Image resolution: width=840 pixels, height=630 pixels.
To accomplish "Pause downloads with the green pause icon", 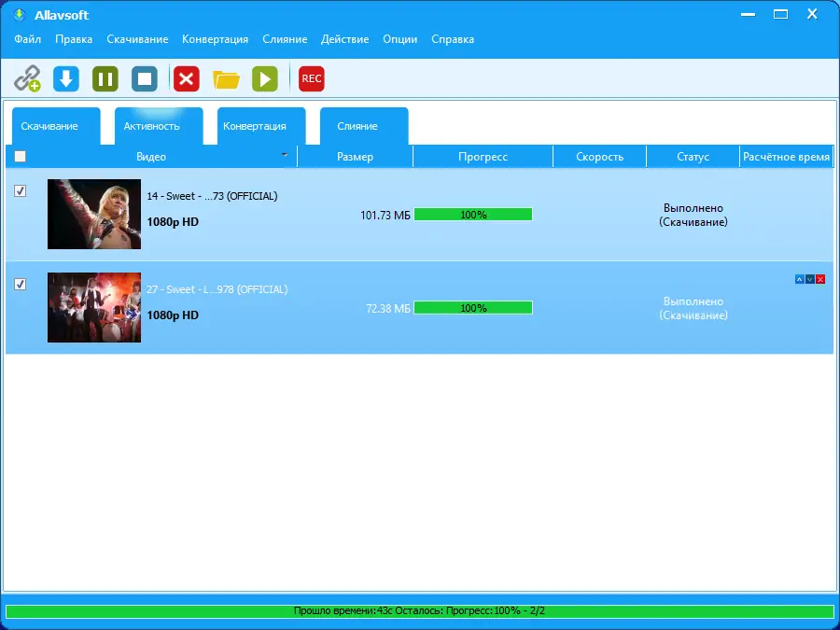I will pyautogui.click(x=105, y=78).
